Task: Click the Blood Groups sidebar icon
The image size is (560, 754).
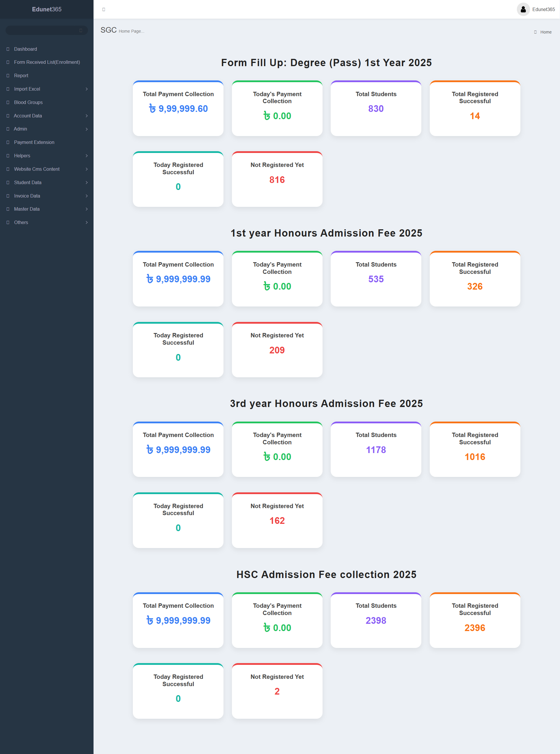Action: (8, 102)
